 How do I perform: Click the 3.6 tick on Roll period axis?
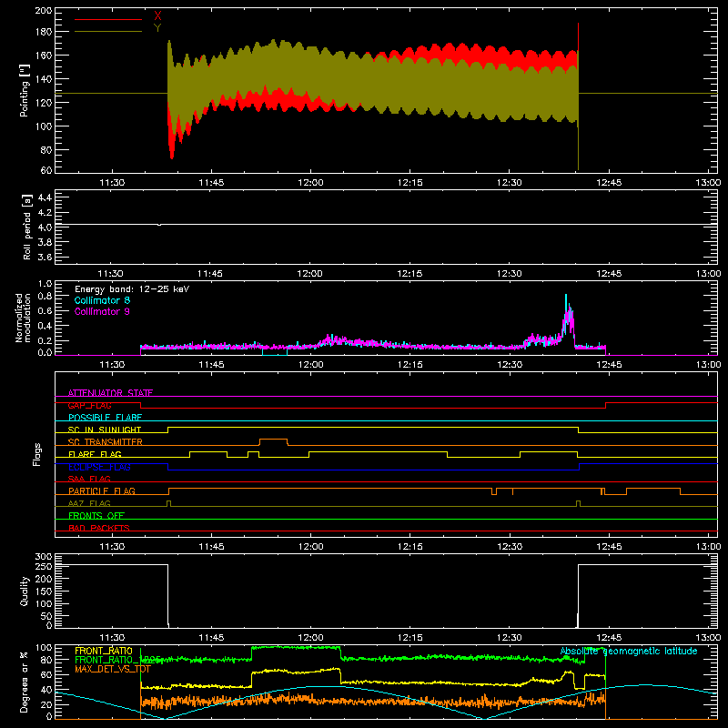45,257
